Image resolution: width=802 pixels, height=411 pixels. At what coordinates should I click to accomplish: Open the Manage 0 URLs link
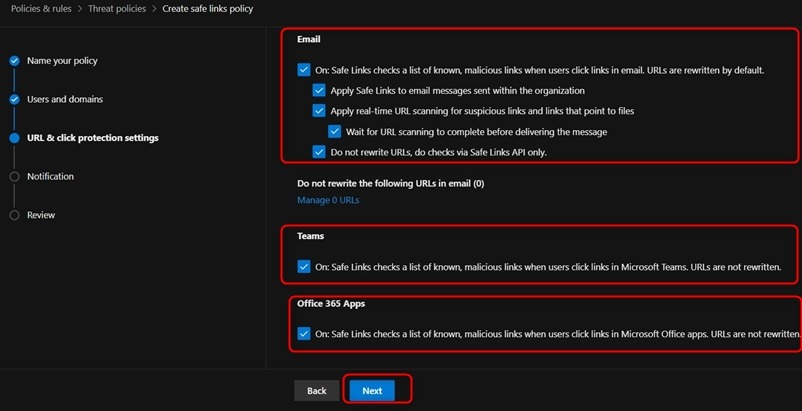click(328, 200)
